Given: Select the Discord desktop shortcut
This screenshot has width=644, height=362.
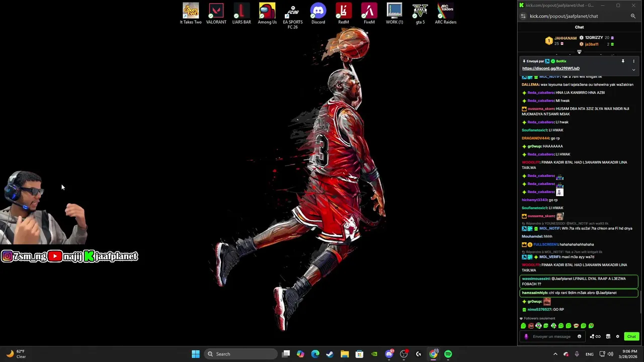Looking at the screenshot, I should [x=318, y=14].
